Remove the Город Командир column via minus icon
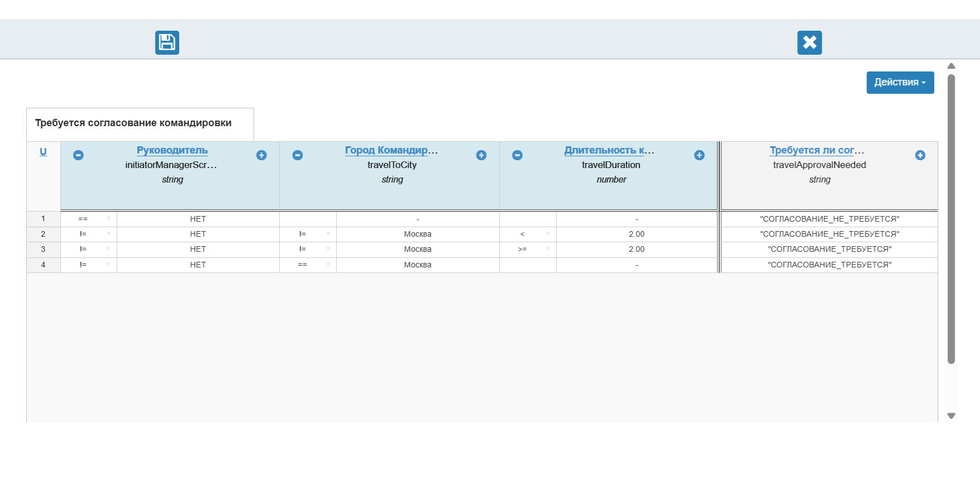 (x=298, y=155)
